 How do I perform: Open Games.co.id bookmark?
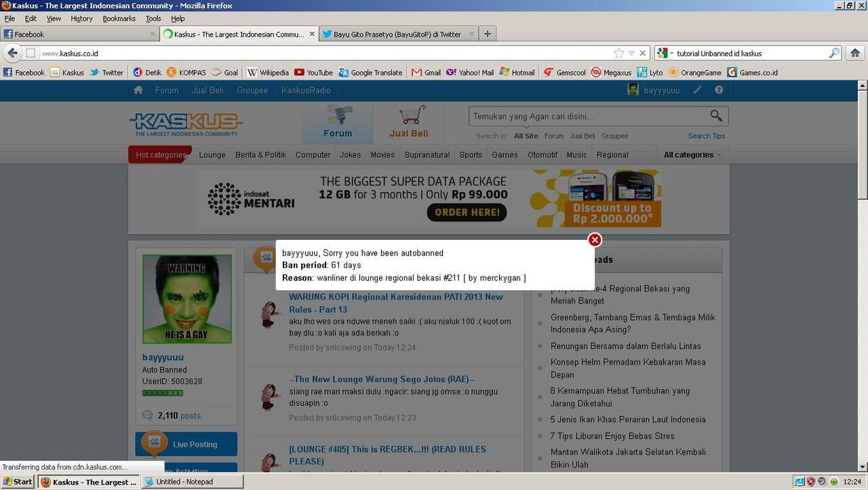[752, 73]
